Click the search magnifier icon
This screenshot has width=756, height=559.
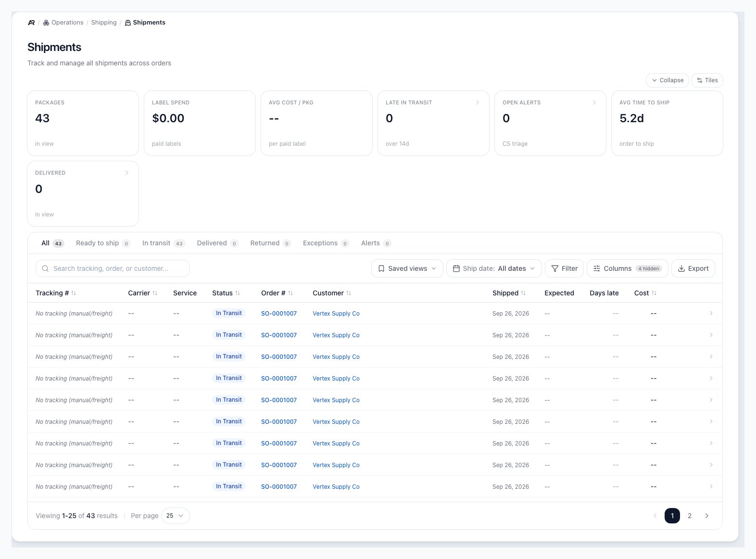point(45,268)
